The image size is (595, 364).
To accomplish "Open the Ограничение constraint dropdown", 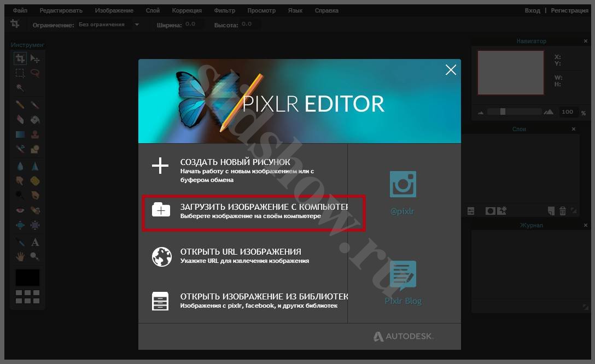I will coord(109,25).
